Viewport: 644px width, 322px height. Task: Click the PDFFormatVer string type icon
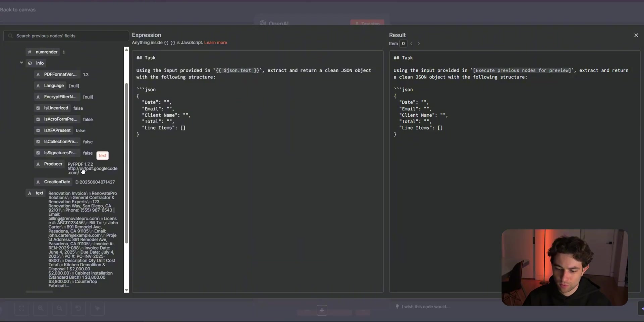click(x=38, y=74)
